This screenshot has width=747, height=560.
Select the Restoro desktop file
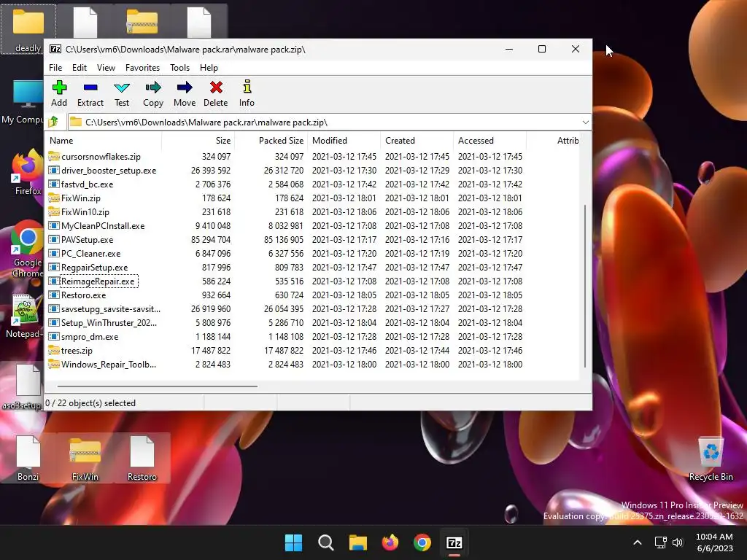click(142, 458)
